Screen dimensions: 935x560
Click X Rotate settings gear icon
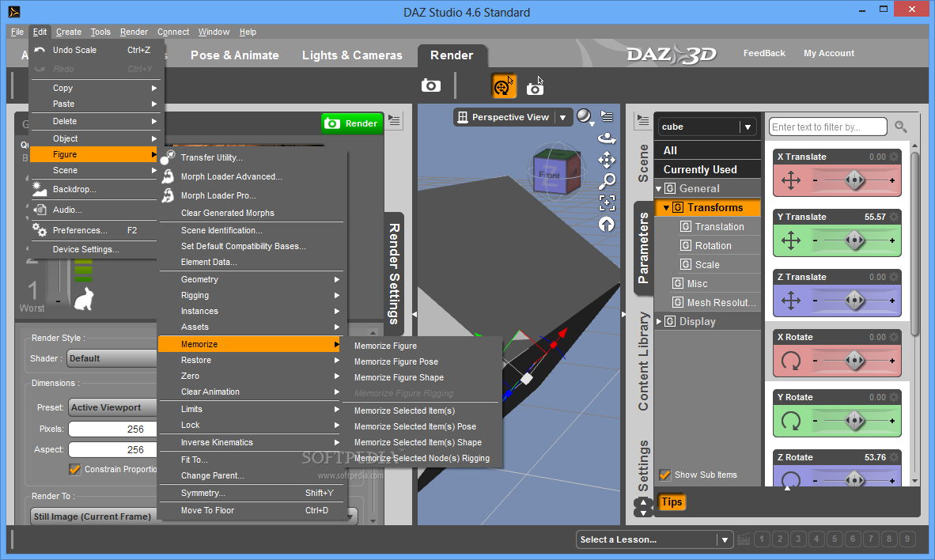click(894, 338)
